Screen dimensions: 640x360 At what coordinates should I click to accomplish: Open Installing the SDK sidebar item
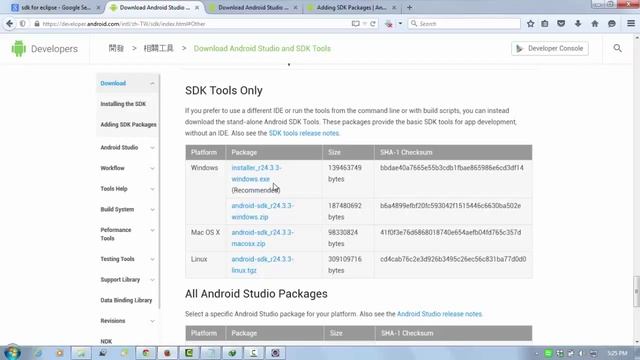(x=123, y=104)
